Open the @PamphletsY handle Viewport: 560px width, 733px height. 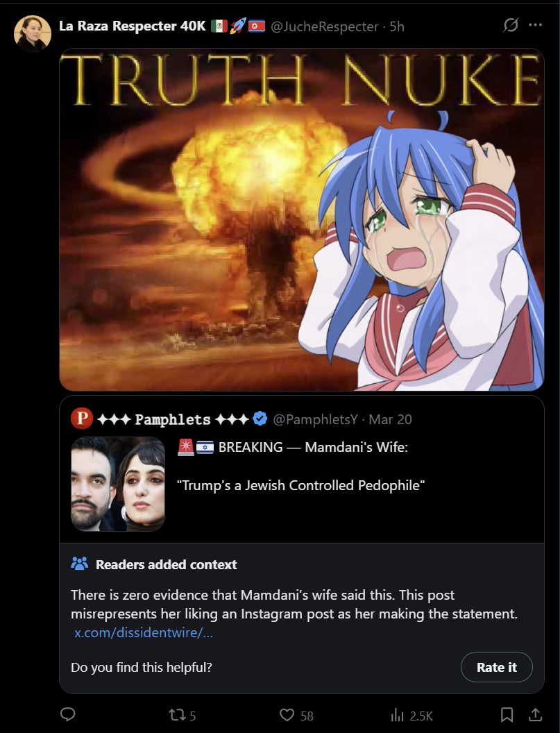(x=315, y=419)
